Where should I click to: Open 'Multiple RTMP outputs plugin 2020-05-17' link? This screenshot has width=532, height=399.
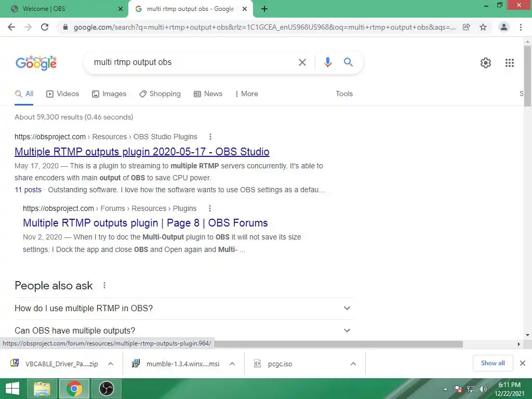coord(142,152)
